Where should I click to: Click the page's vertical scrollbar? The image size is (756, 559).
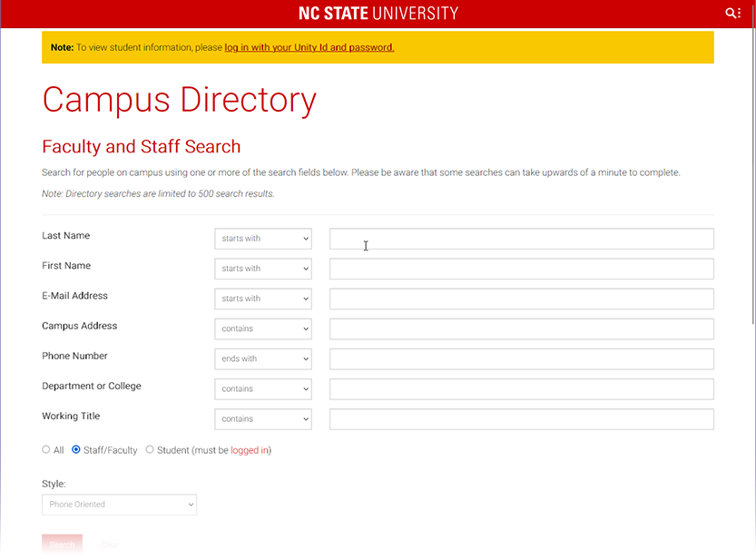point(752,164)
